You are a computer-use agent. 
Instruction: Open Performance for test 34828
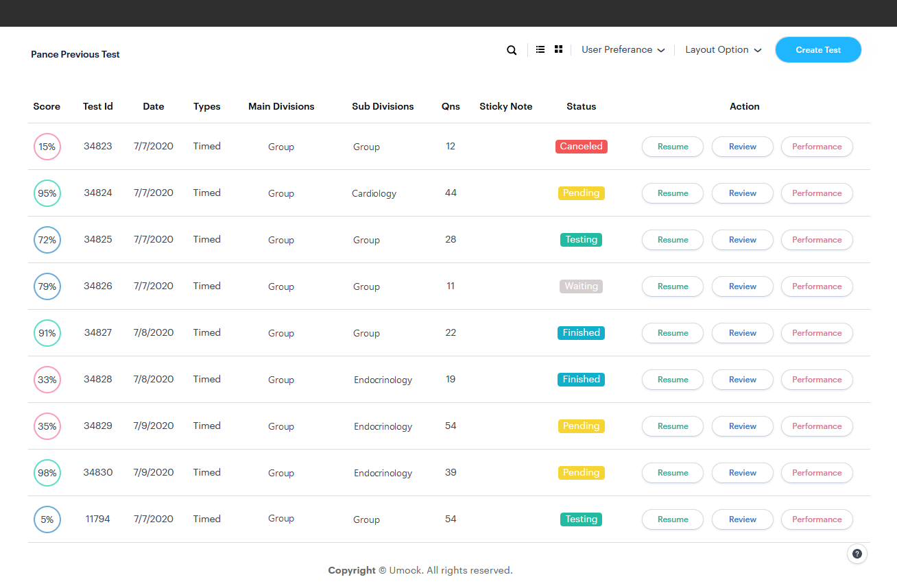[817, 380]
